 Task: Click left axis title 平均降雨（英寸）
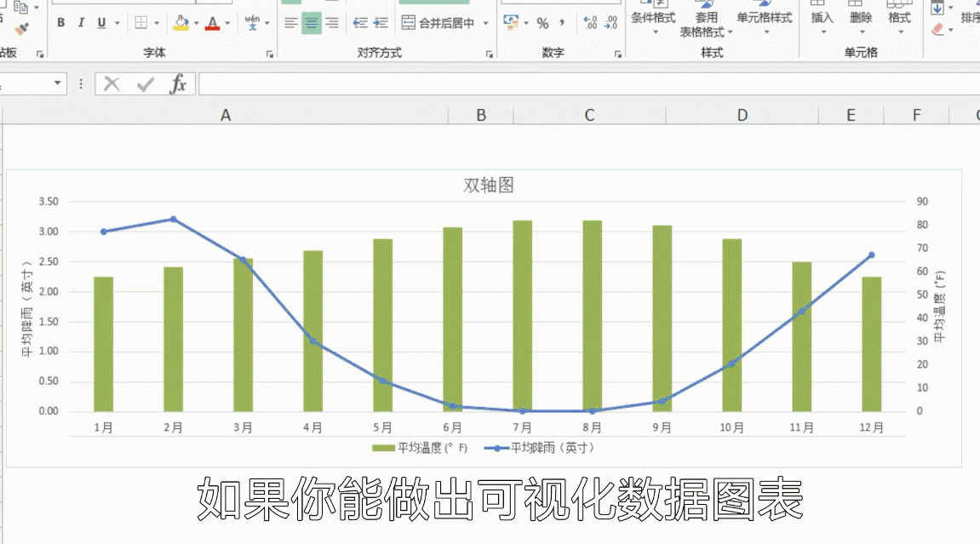[x=27, y=308]
